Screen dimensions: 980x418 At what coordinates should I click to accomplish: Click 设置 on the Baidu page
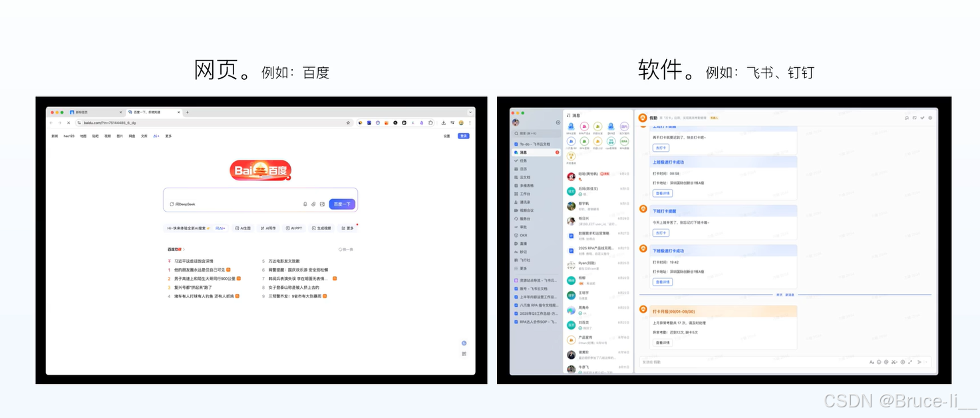click(446, 136)
